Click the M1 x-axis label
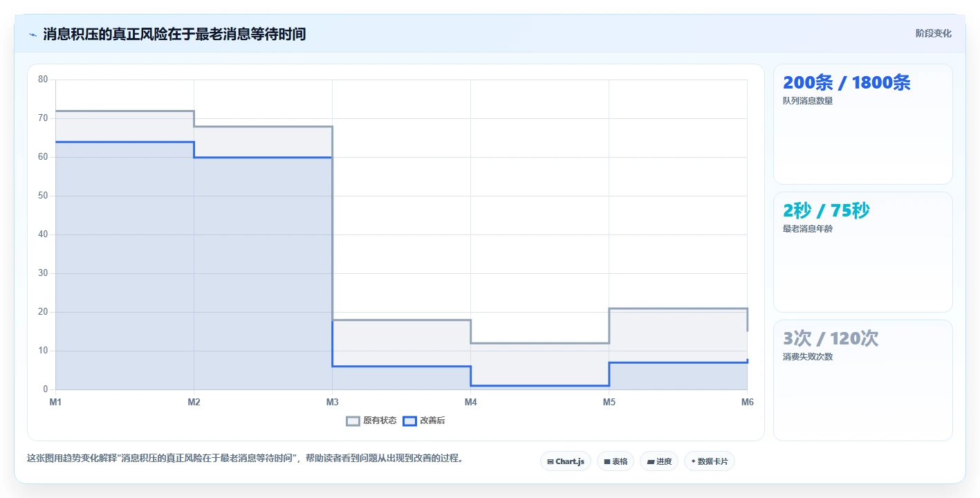980x498 pixels. tap(55, 402)
